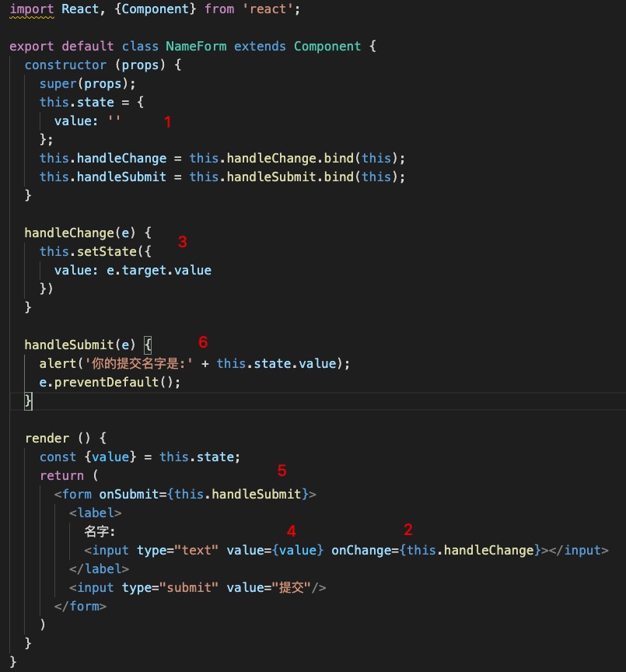Click '{value}' in the const destructuring line

[110, 457]
